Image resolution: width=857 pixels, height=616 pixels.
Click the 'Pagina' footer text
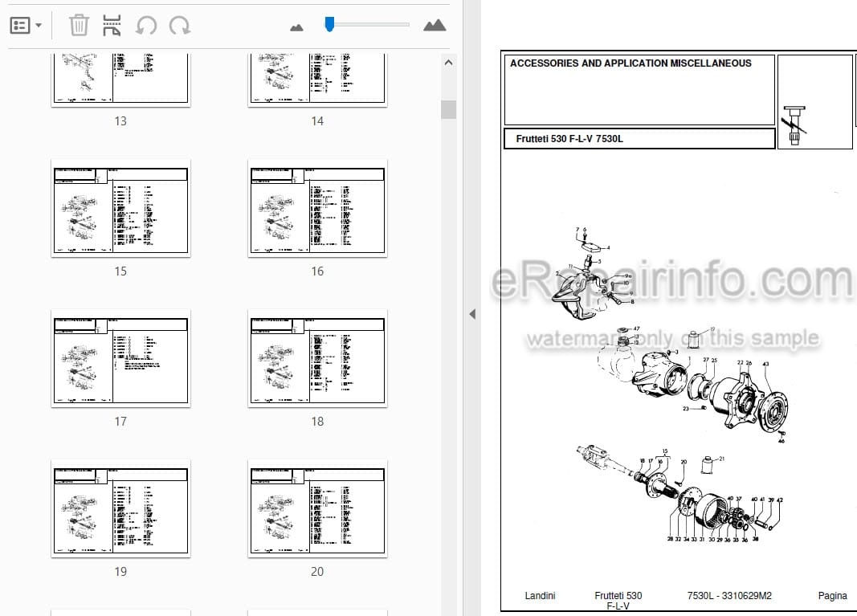click(x=832, y=596)
